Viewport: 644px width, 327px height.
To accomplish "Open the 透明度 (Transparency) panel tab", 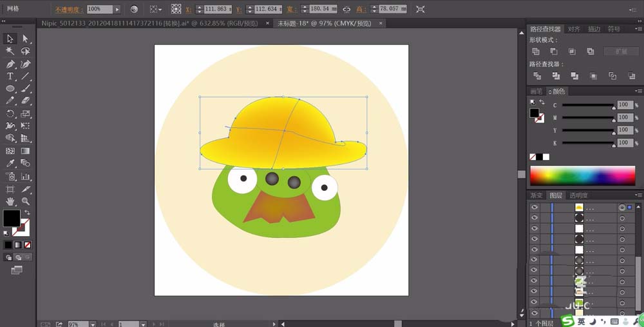I will coord(578,195).
